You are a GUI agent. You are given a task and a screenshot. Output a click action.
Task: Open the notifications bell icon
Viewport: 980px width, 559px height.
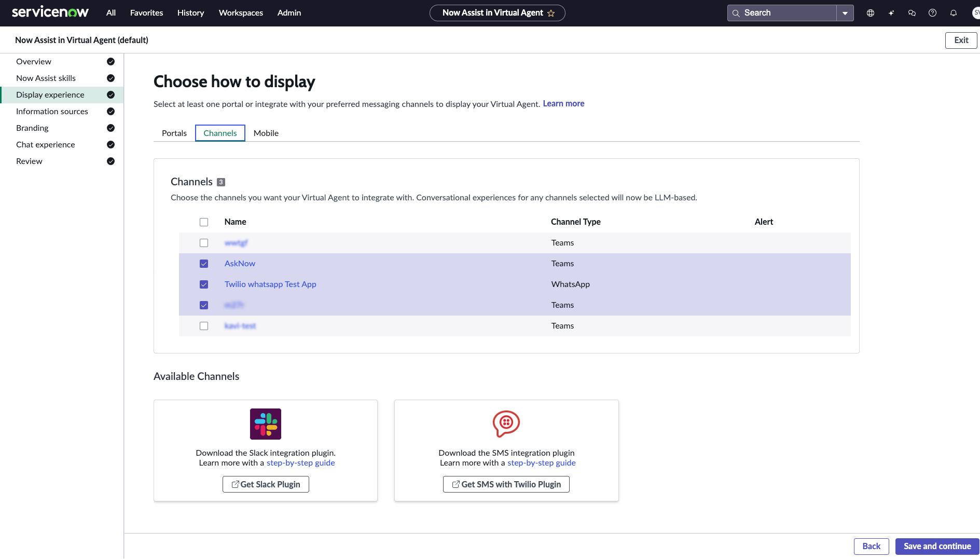(954, 13)
